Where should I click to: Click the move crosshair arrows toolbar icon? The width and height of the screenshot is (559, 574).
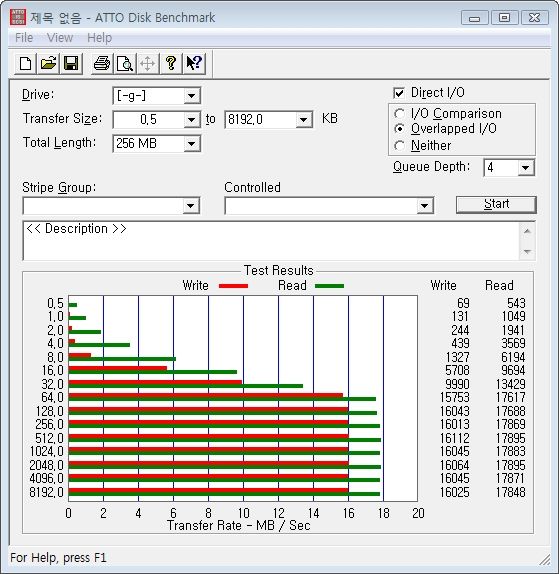pos(148,64)
